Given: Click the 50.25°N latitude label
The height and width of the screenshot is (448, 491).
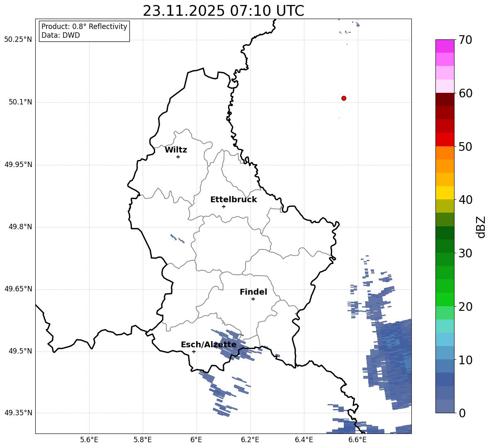Looking at the screenshot, I should [18, 40].
